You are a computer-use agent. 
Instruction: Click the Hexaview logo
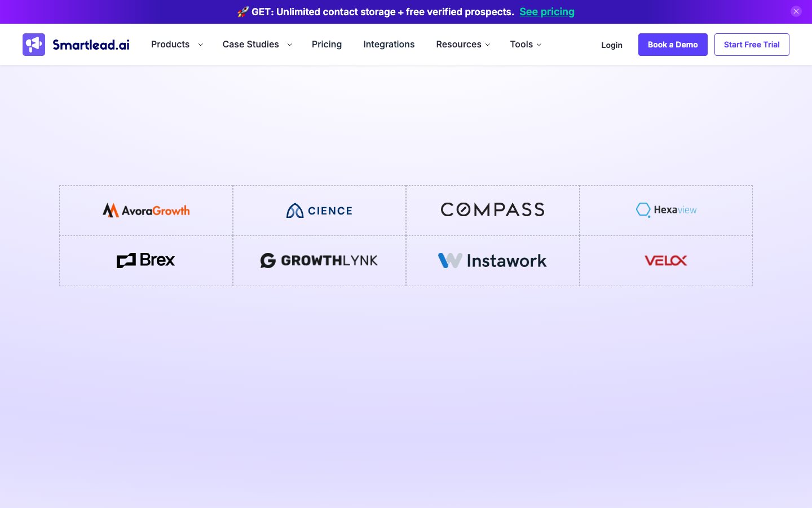click(666, 210)
